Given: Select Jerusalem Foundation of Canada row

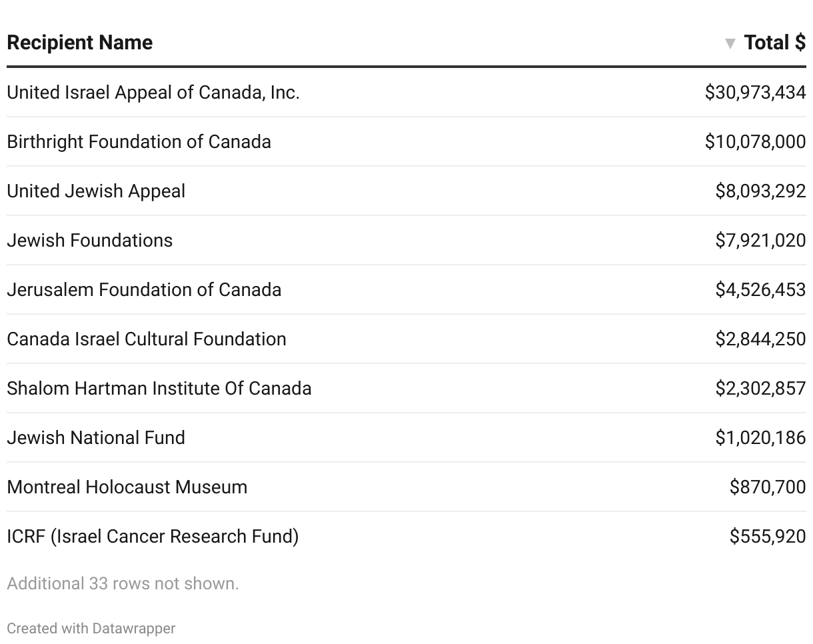Looking at the screenshot, I should [x=144, y=289].
